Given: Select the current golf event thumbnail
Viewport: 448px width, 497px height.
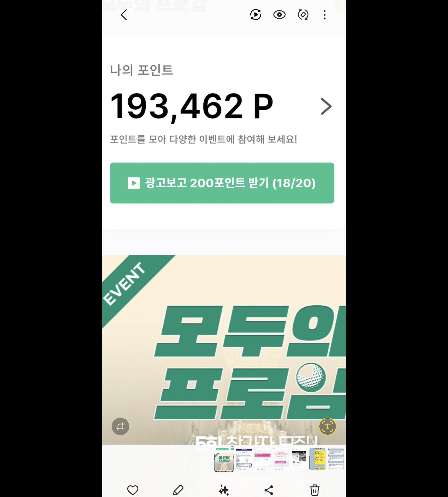Looking at the screenshot, I should [224, 459].
